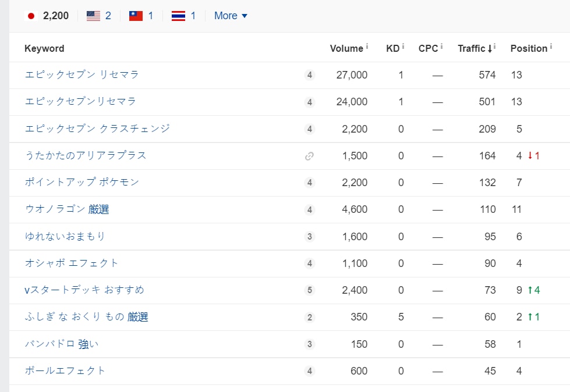Click SERP features badge in クラスチェンジ row
The height and width of the screenshot is (392, 570).
point(309,129)
